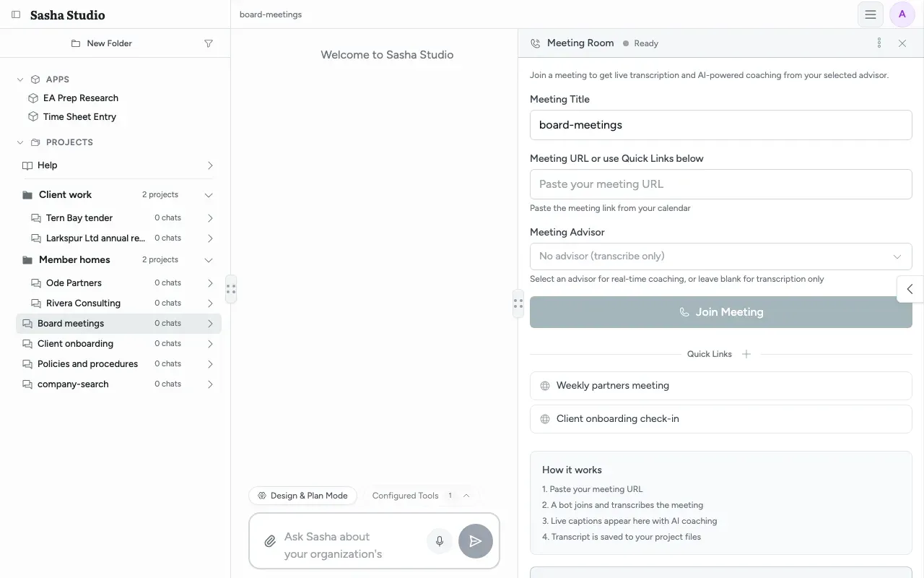Toggle Design & Plan Mode
Viewport: 924px width, 578px height.
click(x=302, y=496)
